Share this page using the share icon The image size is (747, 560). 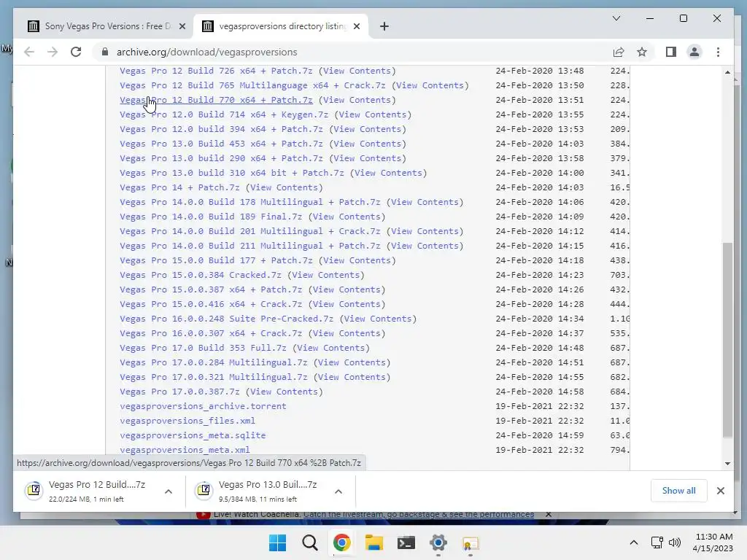coord(619,52)
